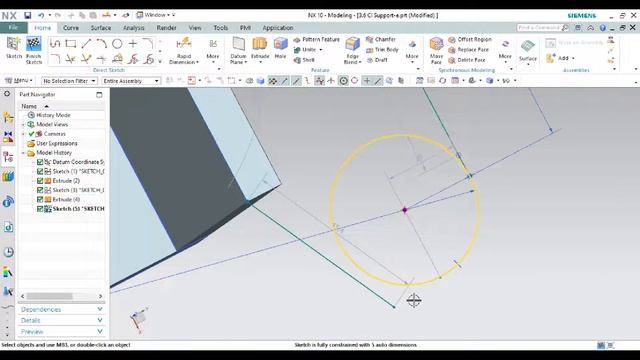Image resolution: width=640 pixels, height=360 pixels.
Task: Uncheck the Sketch (1) checkbox
Action: click(40, 171)
